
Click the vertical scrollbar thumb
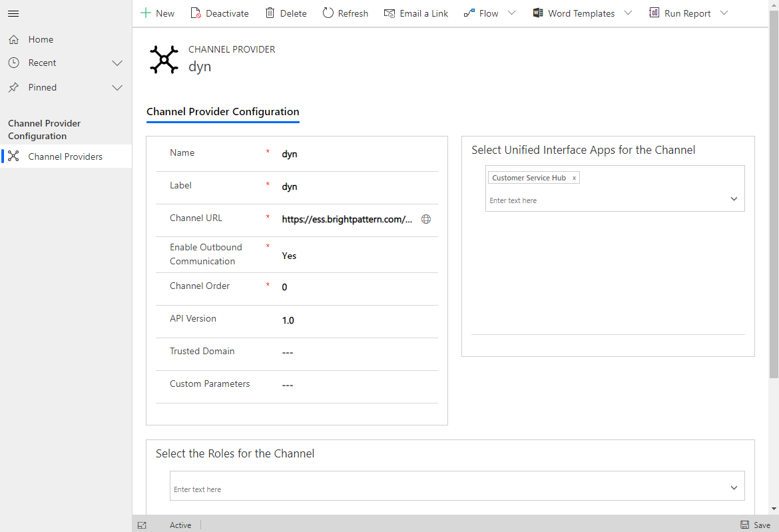pyautogui.click(x=774, y=194)
